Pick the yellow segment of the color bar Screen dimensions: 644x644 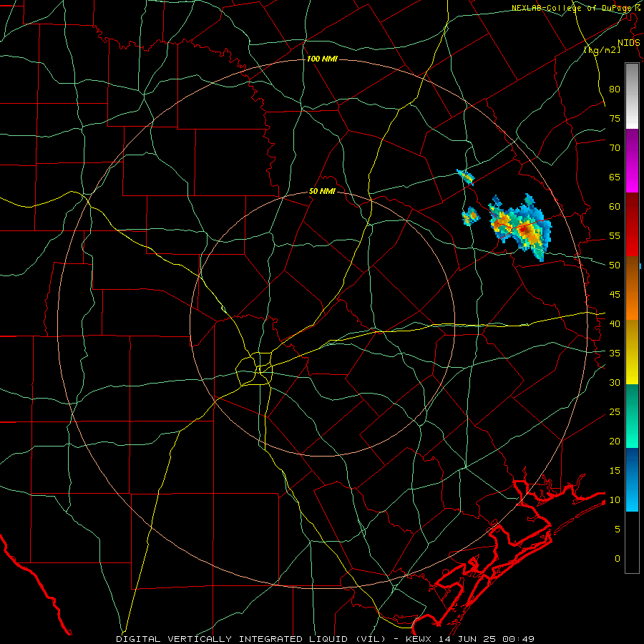tap(632, 353)
